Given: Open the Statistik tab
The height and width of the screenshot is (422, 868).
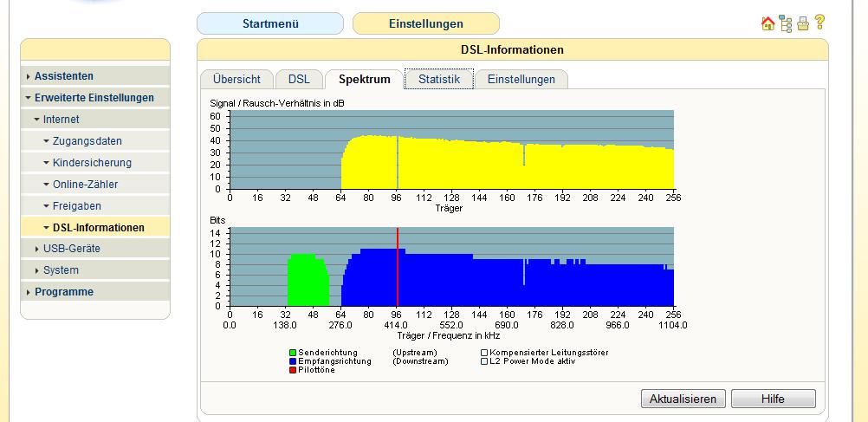Looking at the screenshot, I should click(x=438, y=80).
